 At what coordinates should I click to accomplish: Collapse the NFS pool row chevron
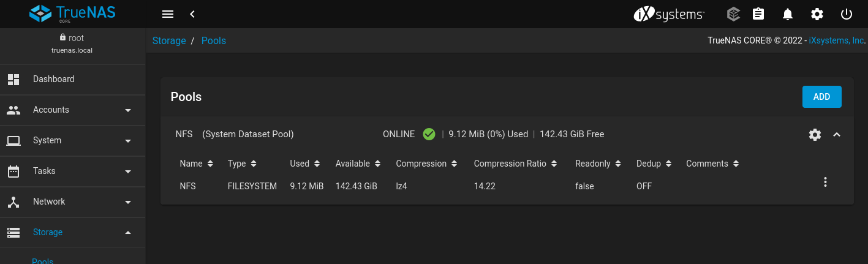837,135
